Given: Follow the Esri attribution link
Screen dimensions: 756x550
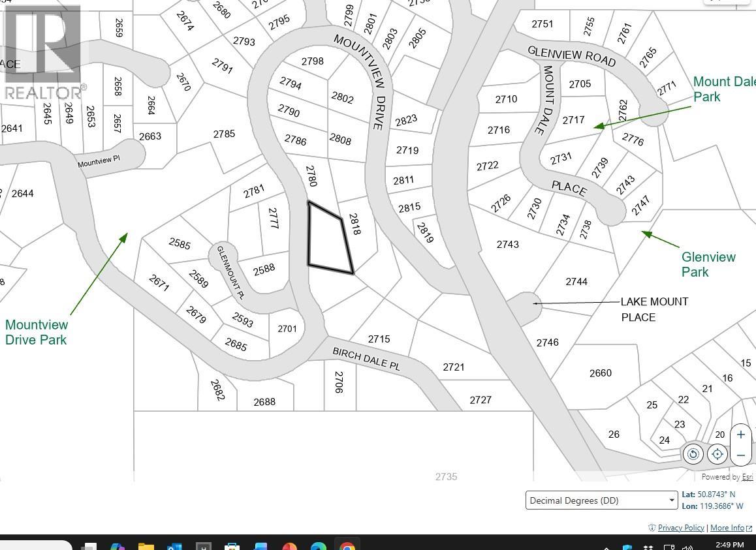Looking at the screenshot, I should point(748,477).
